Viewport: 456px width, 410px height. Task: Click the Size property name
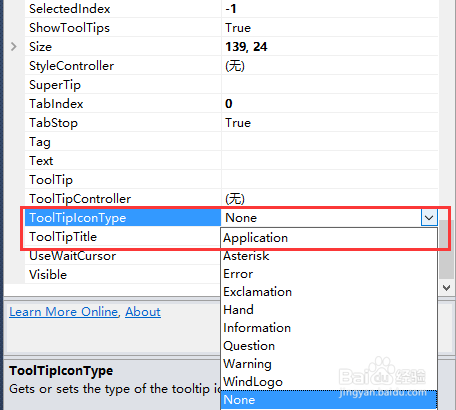point(40,47)
